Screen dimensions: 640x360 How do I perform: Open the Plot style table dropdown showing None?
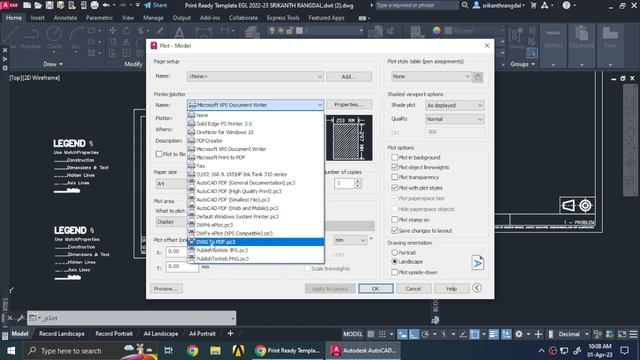coord(431,76)
